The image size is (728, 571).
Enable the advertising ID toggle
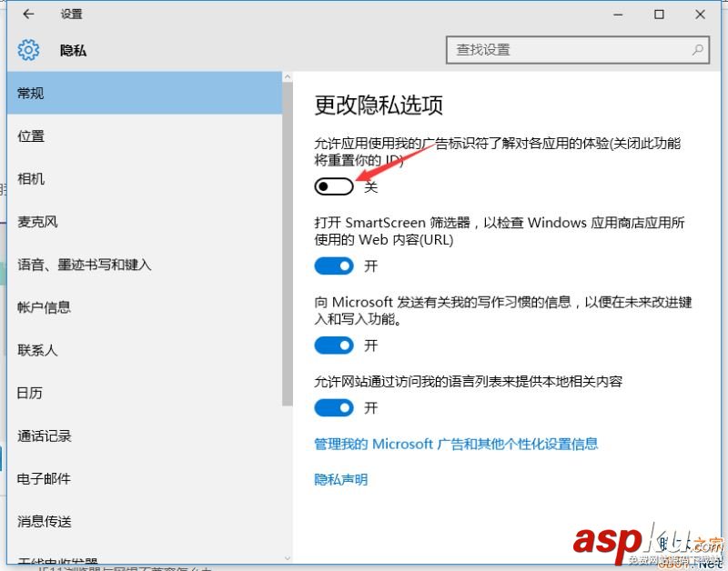pos(334,185)
